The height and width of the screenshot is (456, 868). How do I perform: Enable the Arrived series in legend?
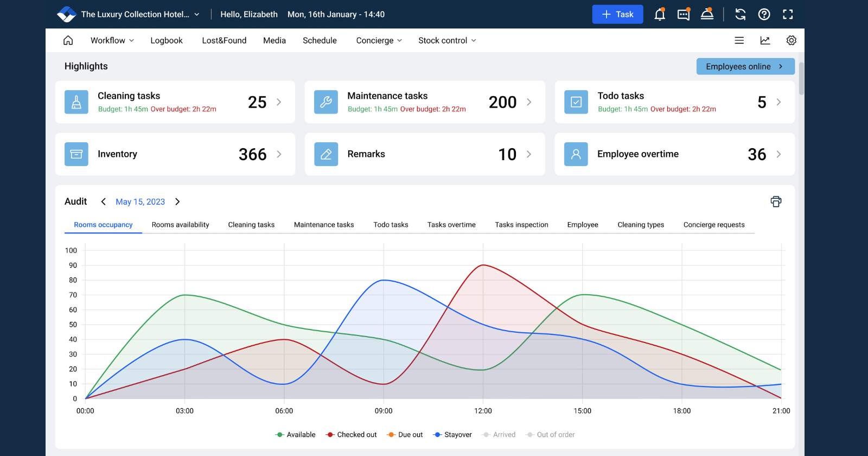(499, 435)
